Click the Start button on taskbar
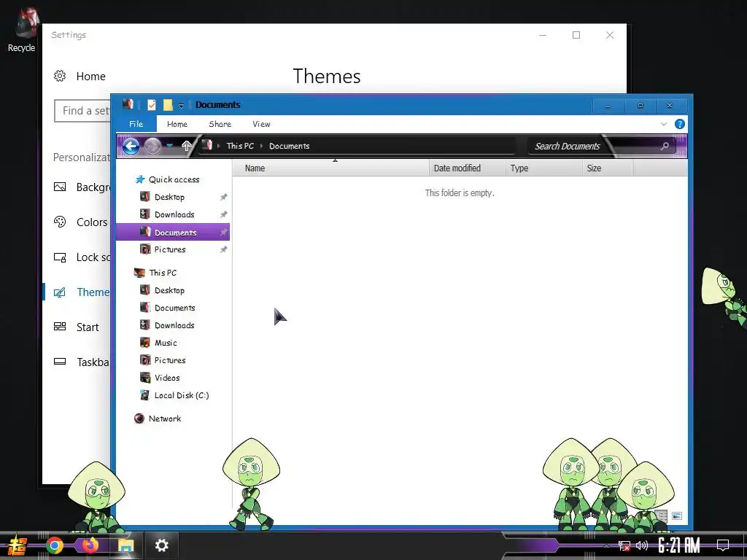 pos(16,545)
